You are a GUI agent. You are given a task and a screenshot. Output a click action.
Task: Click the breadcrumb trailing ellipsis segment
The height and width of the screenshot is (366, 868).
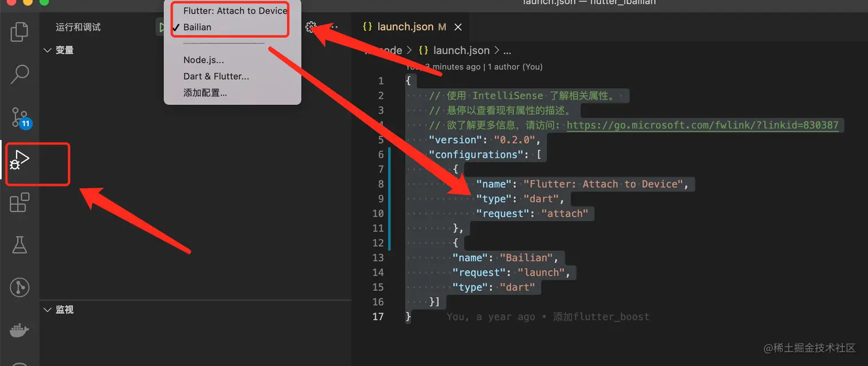coord(507,50)
